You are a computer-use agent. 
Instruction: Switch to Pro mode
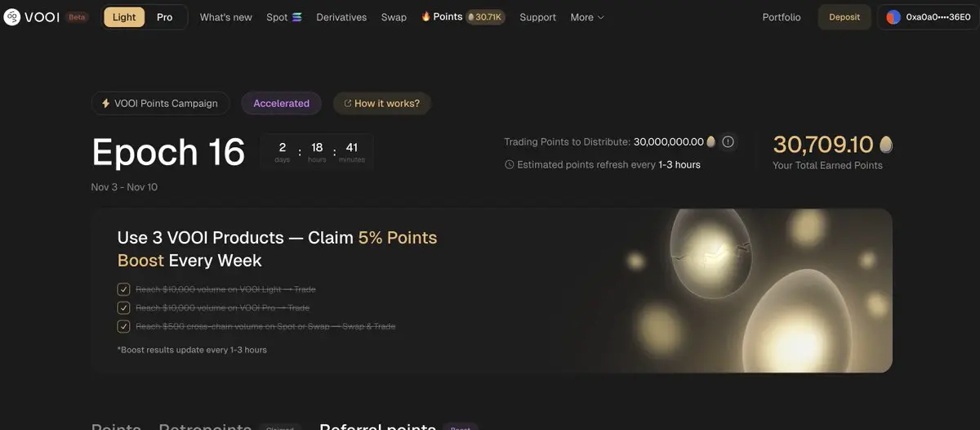165,17
